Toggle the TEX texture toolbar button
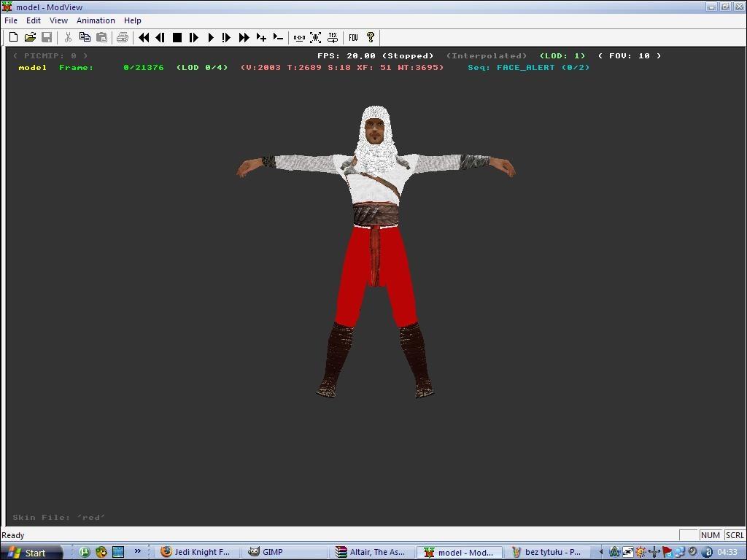 [333, 37]
